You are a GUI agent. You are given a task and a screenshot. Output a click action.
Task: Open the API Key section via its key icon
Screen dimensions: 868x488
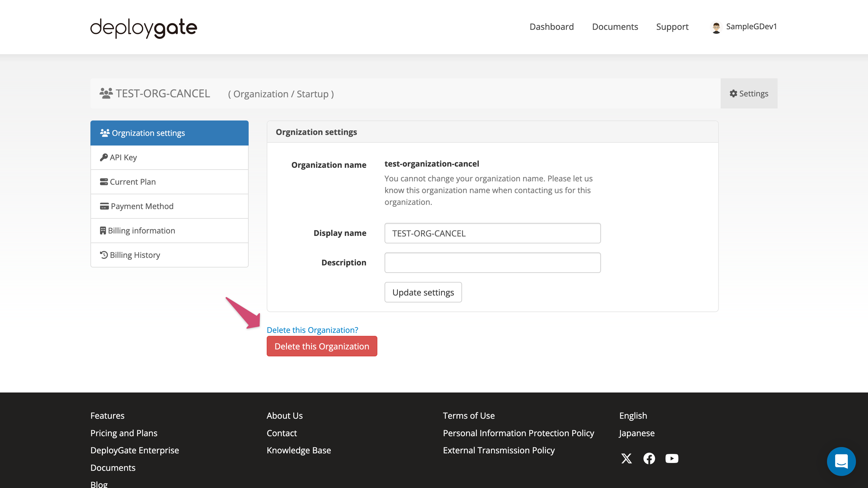click(x=104, y=157)
